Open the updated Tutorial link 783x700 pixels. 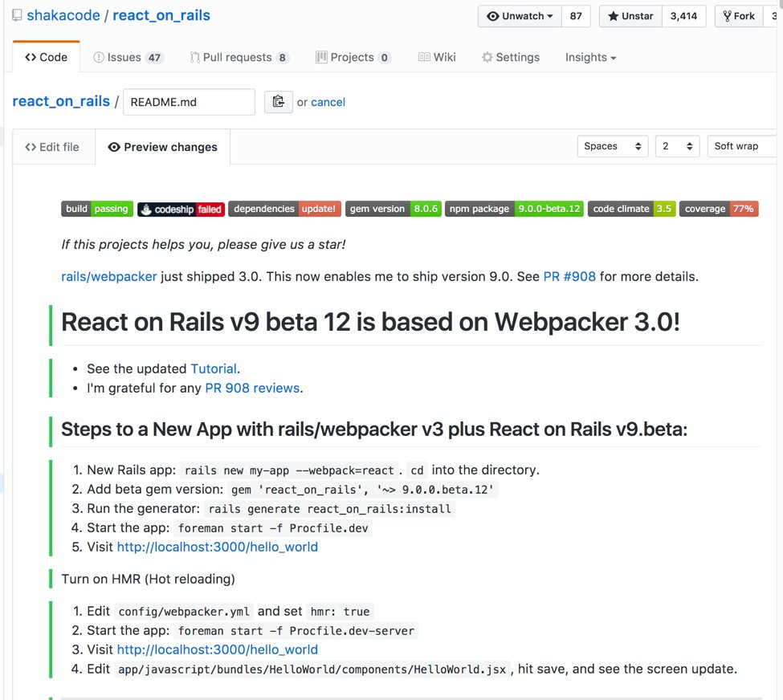coord(214,368)
